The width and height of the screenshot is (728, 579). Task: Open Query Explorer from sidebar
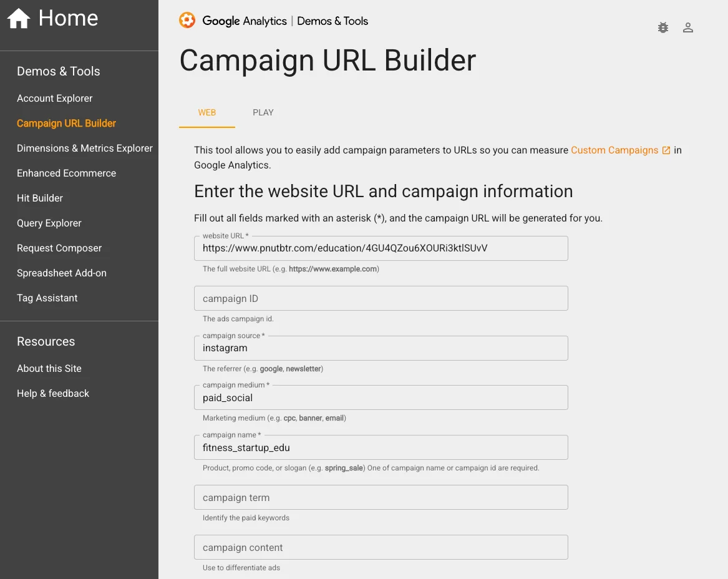[x=49, y=223]
